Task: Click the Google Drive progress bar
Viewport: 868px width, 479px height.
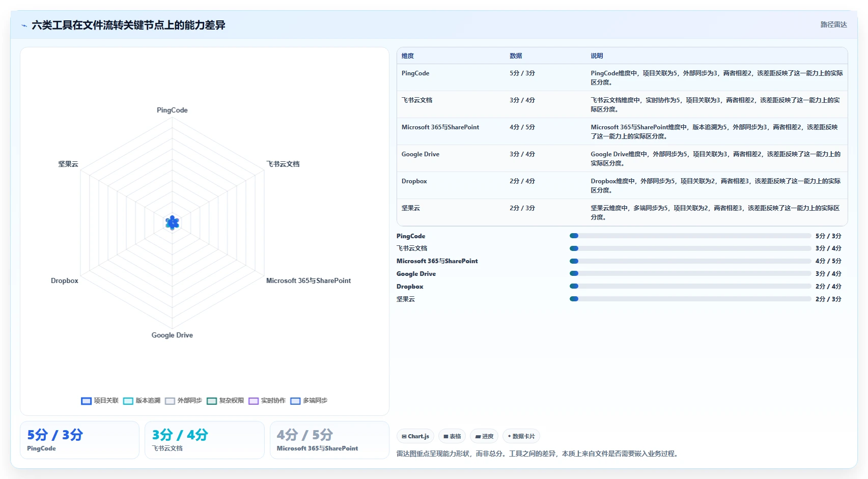Action: pyautogui.click(x=690, y=274)
